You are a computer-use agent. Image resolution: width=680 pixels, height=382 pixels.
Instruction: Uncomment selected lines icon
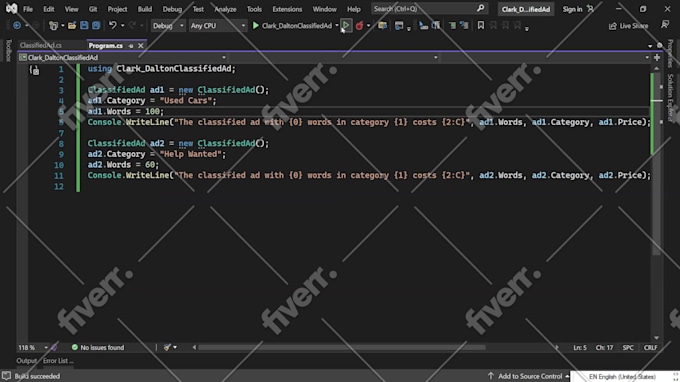464,26
